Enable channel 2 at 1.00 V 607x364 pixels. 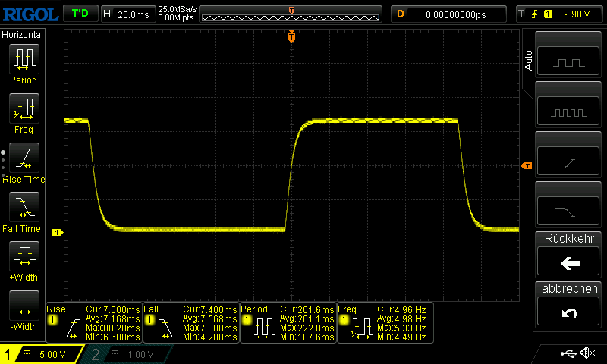(125, 354)
